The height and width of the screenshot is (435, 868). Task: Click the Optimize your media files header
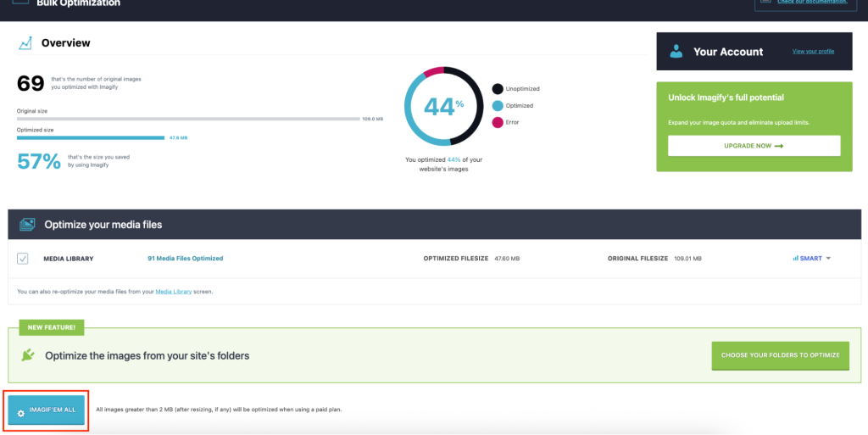[435, 224]
